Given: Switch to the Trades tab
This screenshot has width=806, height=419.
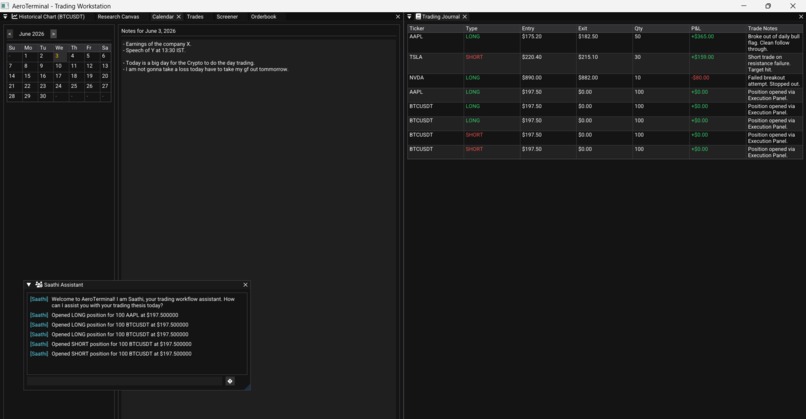Looking at the screenshot, I should pos(195,16).
